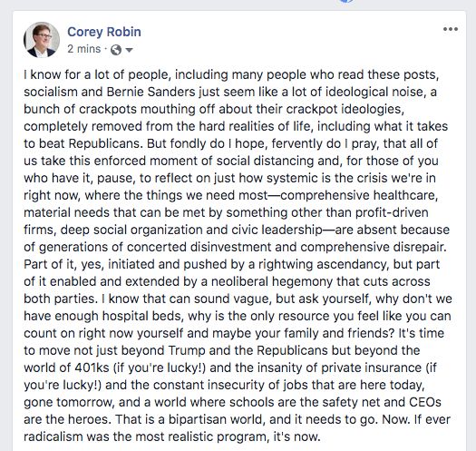Click the final line starting "radicalism was the most"
Image resolution: width=476 pixels, height=451 pixels.
tap(172, 436)
